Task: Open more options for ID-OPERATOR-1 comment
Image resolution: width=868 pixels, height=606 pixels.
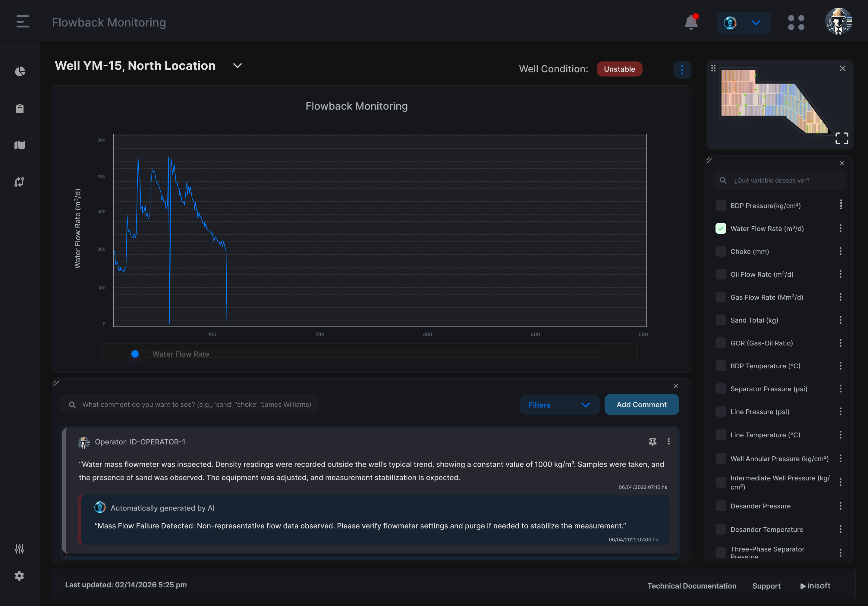Action: pos(668,441)
